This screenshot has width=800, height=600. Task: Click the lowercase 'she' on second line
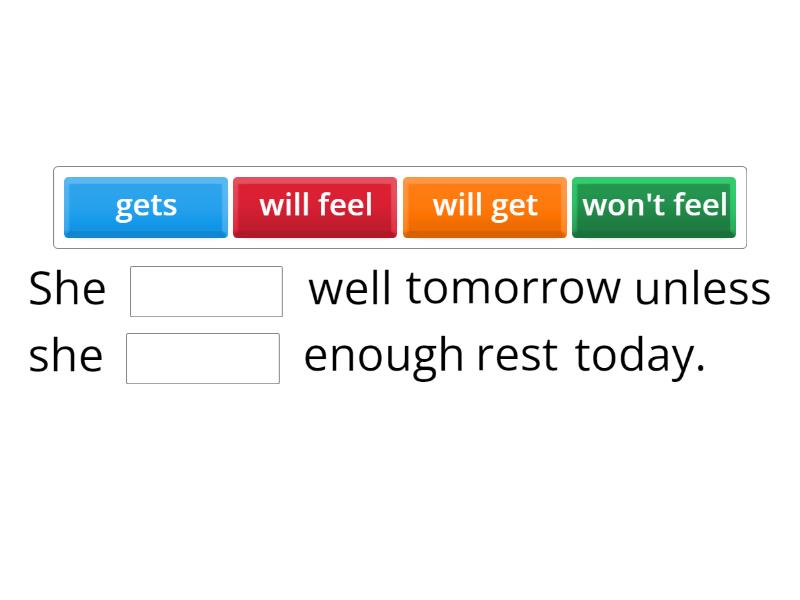(65, 355)
